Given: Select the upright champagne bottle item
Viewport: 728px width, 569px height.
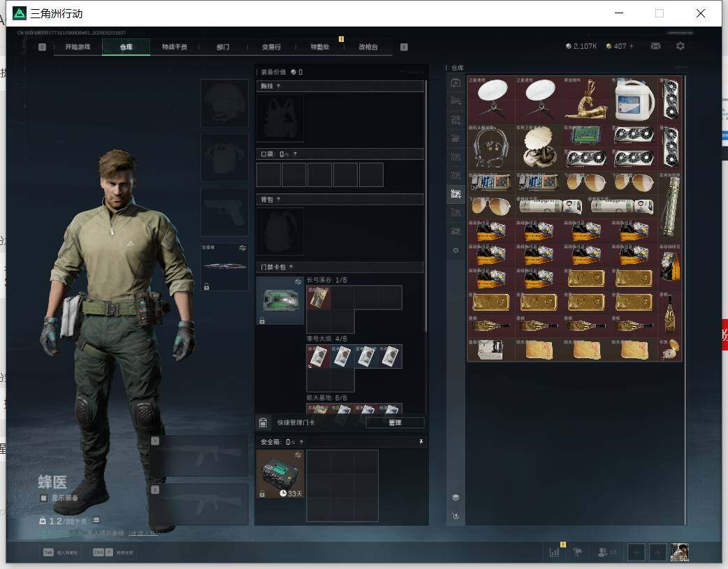Looking at the screenshot, I should [670, 313].
